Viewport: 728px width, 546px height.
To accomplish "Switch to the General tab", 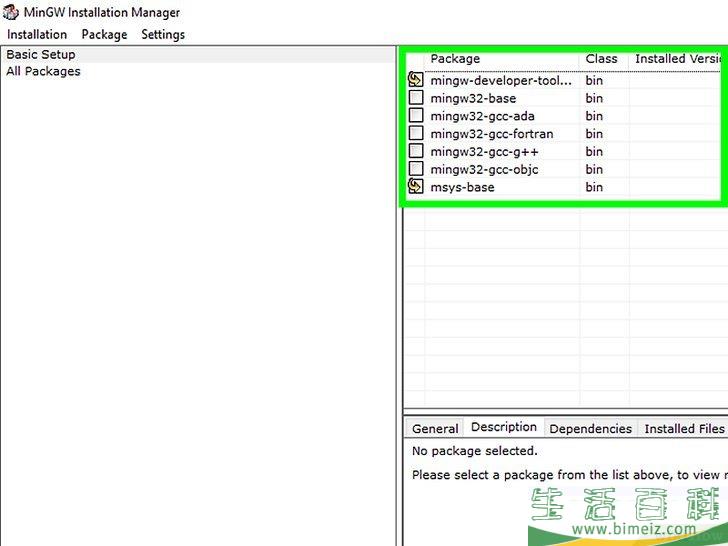I will tap(435, 429).
